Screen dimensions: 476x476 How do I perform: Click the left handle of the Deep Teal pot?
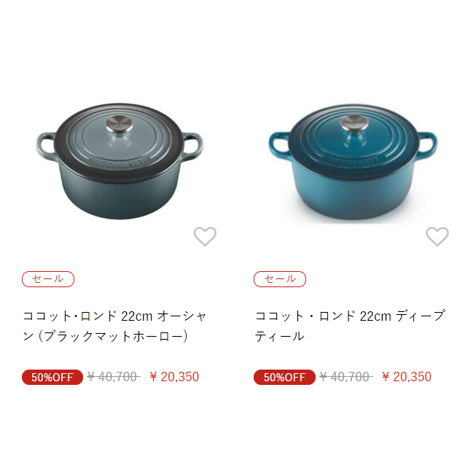(x=280, y=144)
